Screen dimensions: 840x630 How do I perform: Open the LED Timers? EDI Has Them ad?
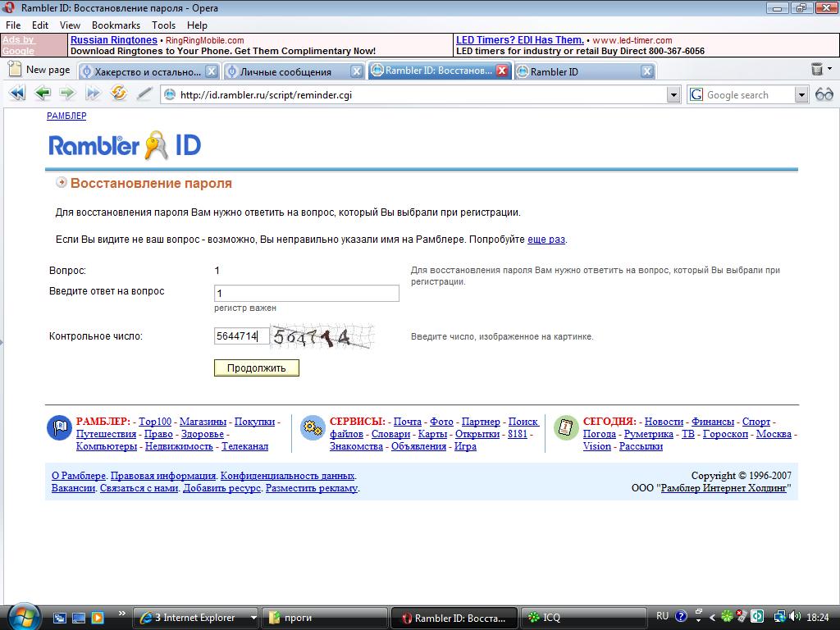519,40
